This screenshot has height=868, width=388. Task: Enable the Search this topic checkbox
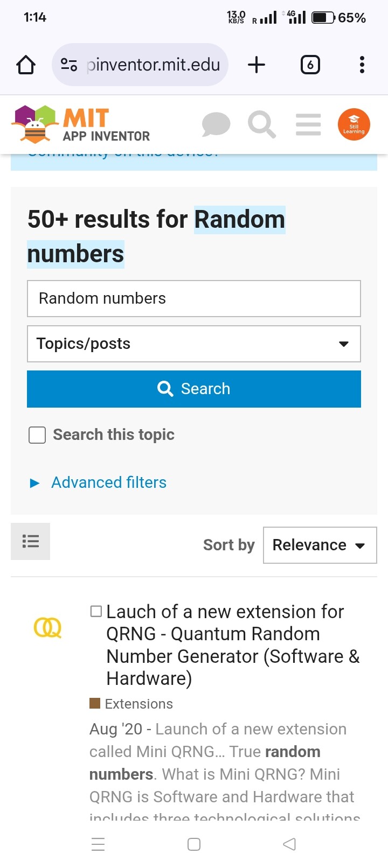37,435
